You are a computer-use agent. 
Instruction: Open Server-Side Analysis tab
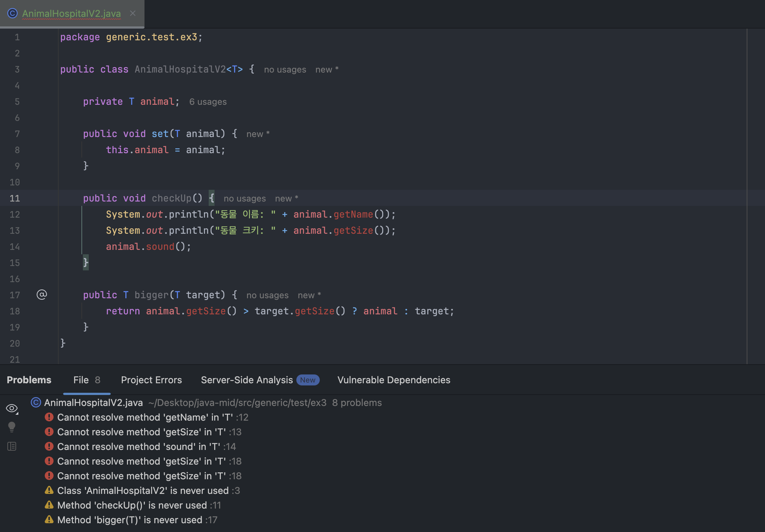[x=247, y=380]
